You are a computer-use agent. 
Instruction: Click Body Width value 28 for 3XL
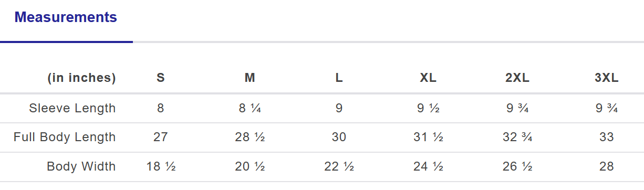(x=607, y=167)
